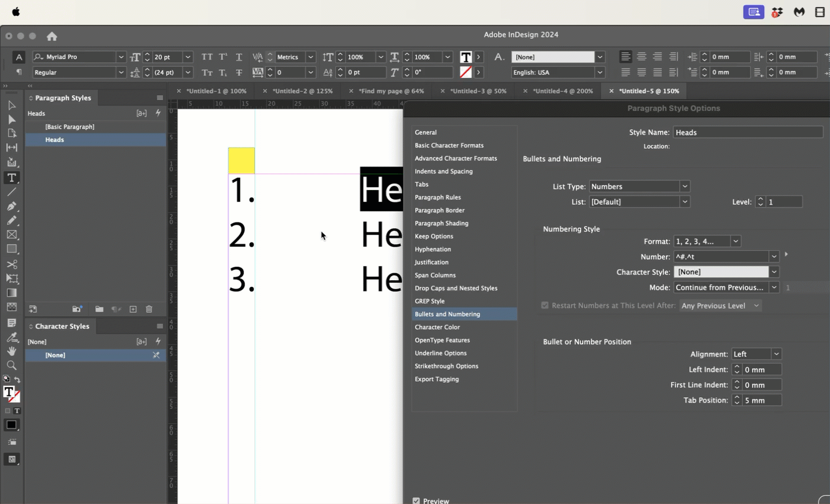Image resolution: width=830 pixels, height=504 pixels.
Task: Toggle formatting affects text small T
Action: [x=17, y=411]
